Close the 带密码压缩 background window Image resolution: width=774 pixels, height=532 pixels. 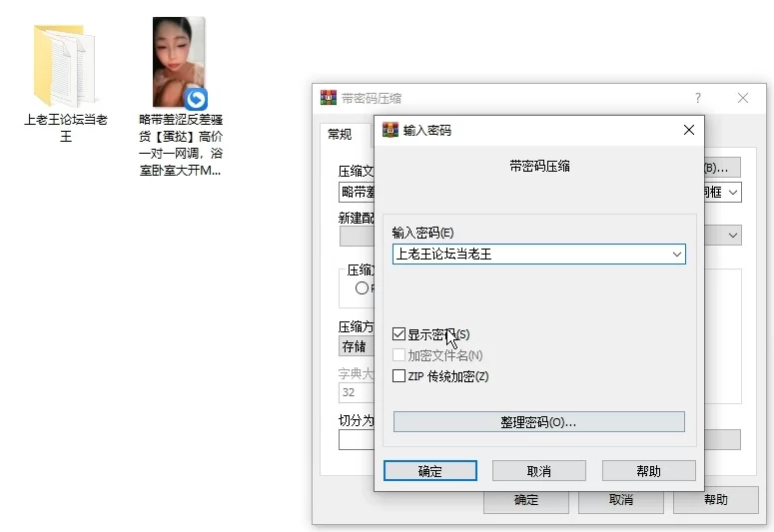743,98
